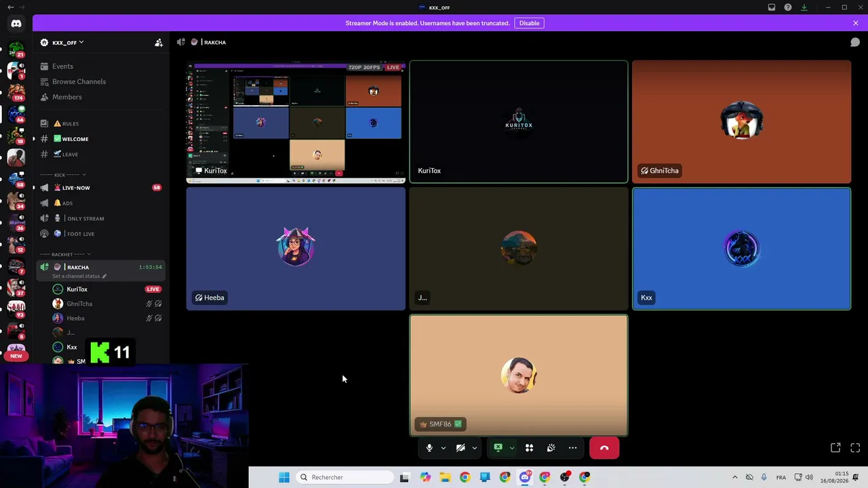The height and width of the screenshot is (488, 868).
Task: Focus the KuriTox avatar tile
Action: click(519, 122)
